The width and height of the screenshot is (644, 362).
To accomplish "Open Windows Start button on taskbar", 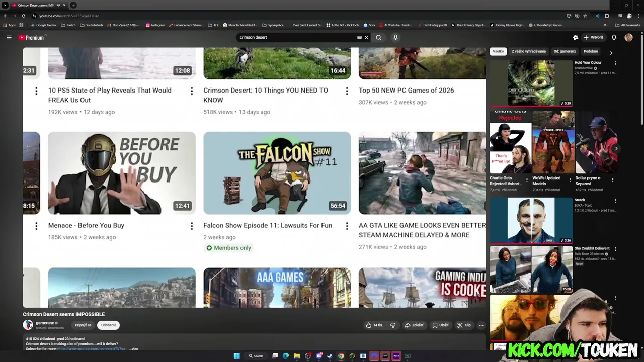I will point(236,356).
